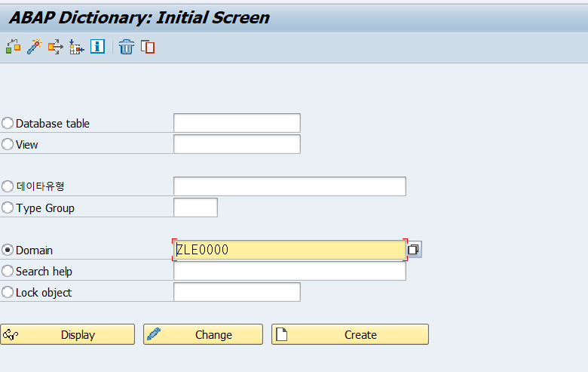Click the Change button
This screenshot has height=372, width=588.
[203, 334]
